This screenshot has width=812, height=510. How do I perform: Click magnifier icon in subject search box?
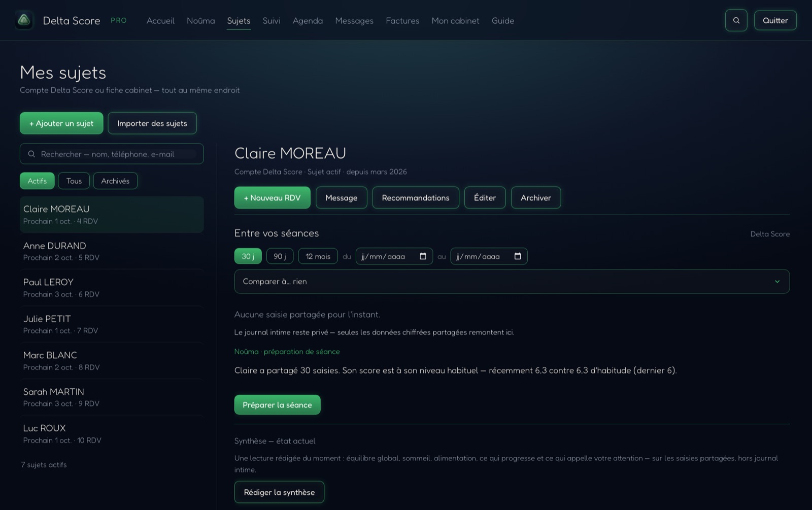pos(31,154)
